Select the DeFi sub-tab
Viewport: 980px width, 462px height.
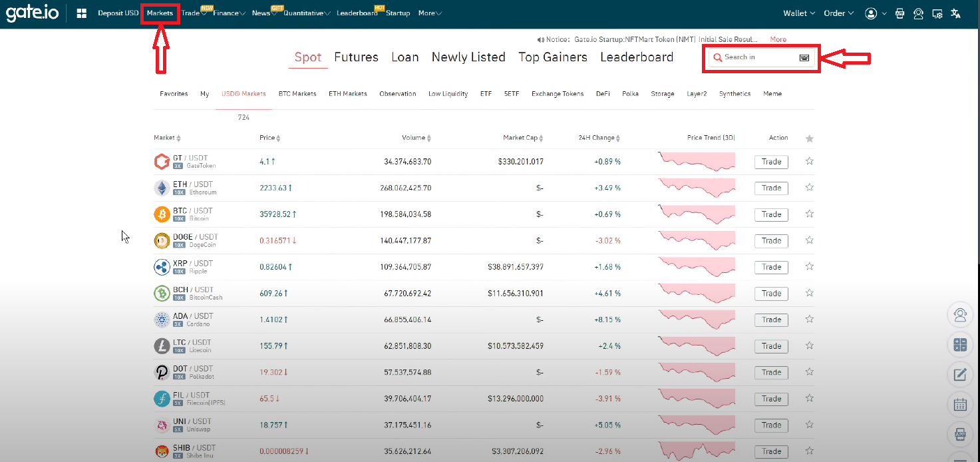pyautogui.click(x=603, y=94)
